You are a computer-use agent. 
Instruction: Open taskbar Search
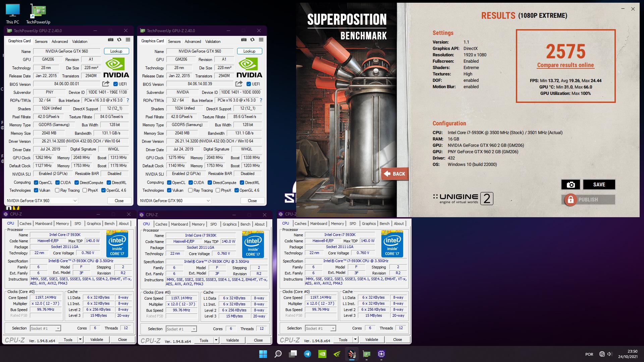(x=278, y=354)
